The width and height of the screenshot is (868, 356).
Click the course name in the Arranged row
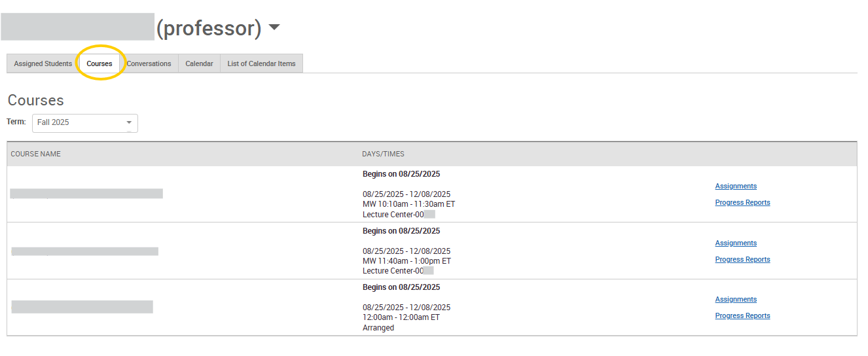82,307
